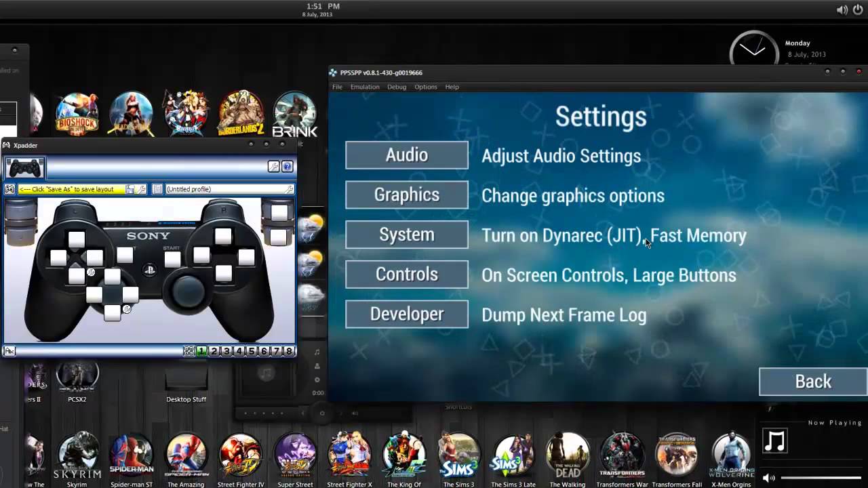The width and height of the screenshot is (868, 488).
Task: Click the profile document icon in Xpadder
Action: pos(157,189)
